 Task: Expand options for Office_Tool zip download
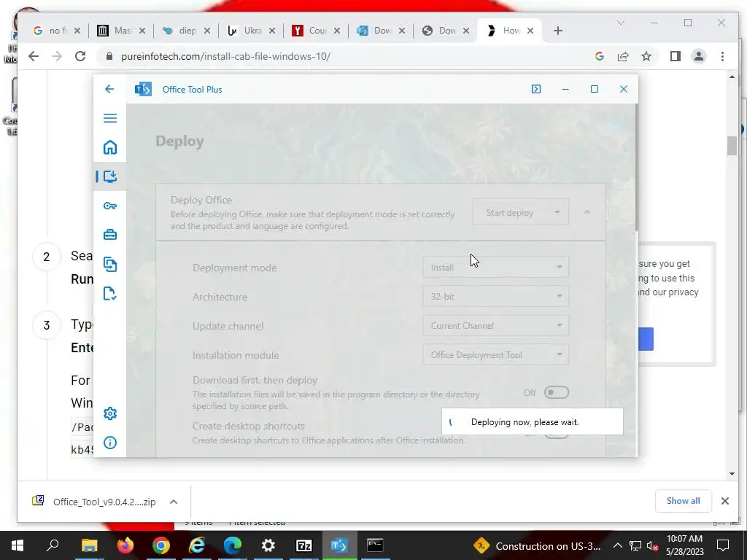click(174, 502)
